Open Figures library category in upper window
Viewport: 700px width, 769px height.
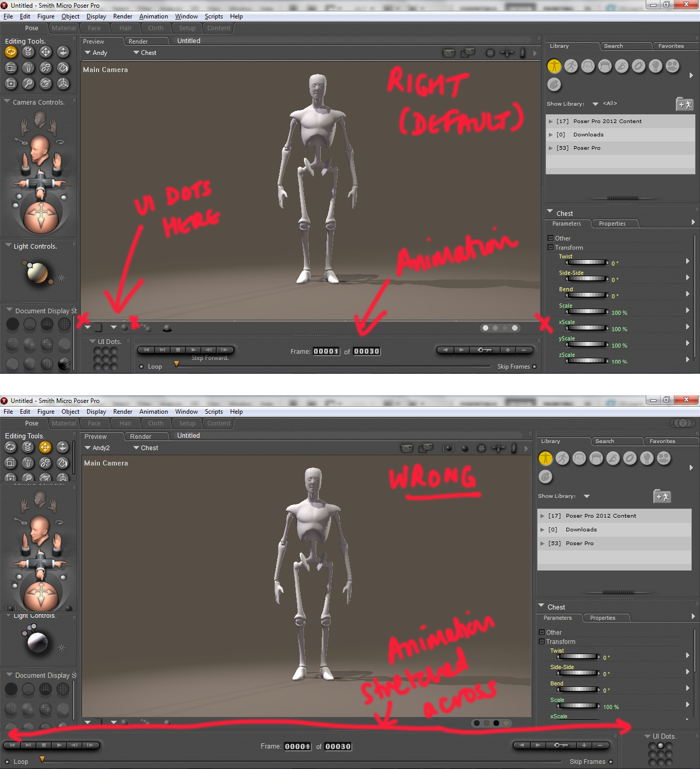click(x=554, y=66)
